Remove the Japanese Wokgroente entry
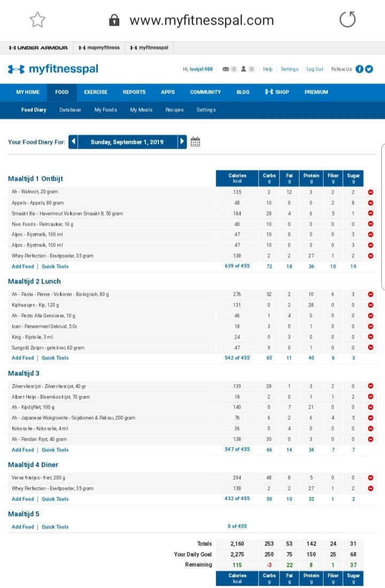This screenshot has height=588, width=385. click(x=371, y=418)
